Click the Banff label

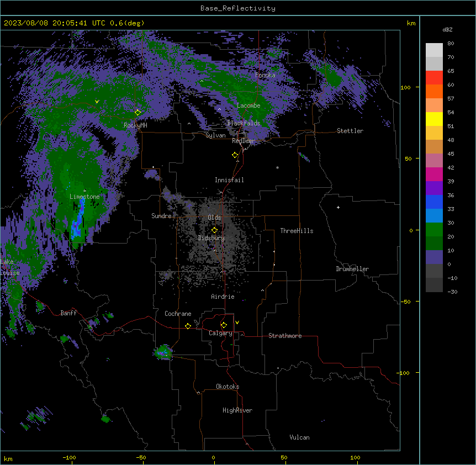[x=68, y=313]
